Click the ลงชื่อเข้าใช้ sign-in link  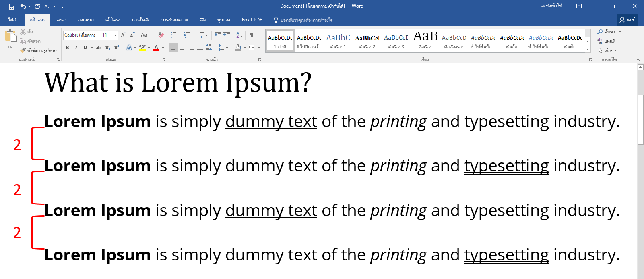pos(551,6)
